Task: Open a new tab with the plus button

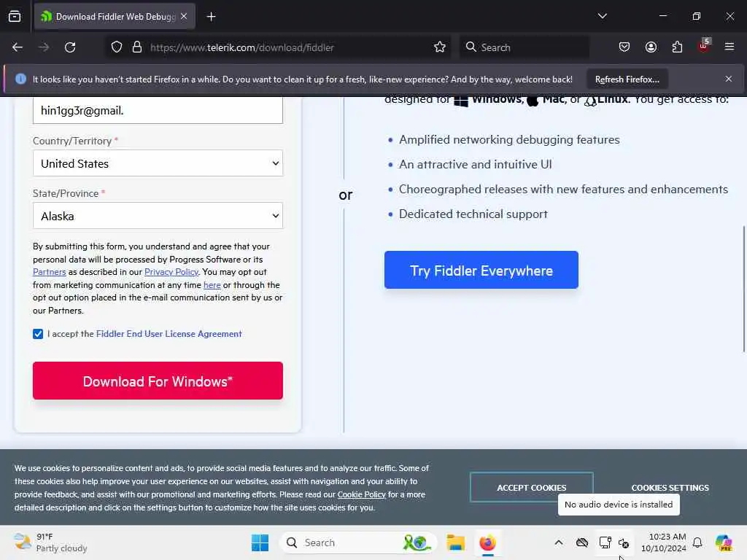Action: (211, 17)
